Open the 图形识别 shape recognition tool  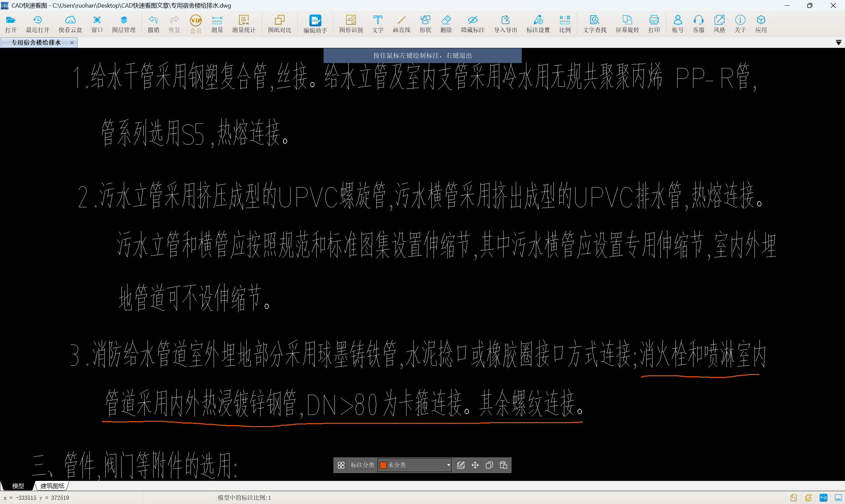(351, 24)
